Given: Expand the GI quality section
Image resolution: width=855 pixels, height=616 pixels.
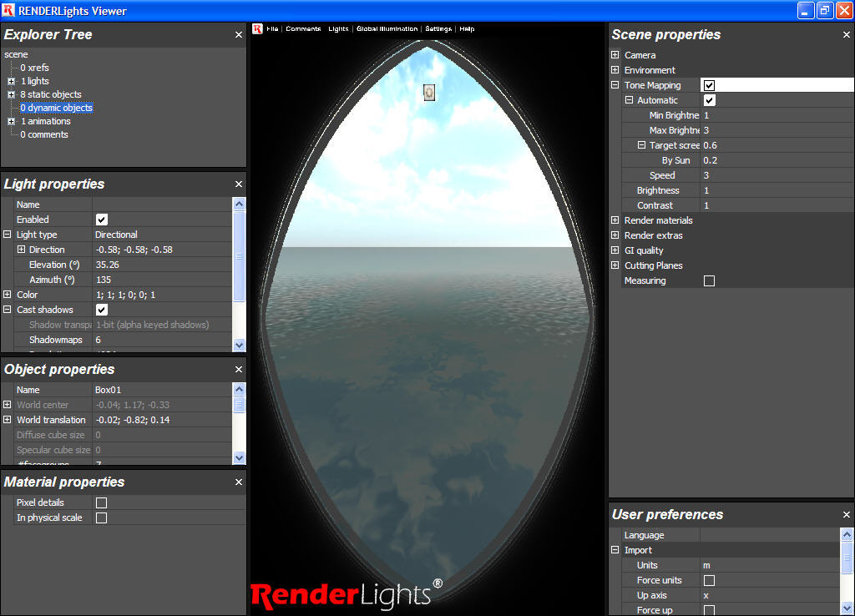Looking at the screenshot, I should pyautogui.click(x=615, y=250).
